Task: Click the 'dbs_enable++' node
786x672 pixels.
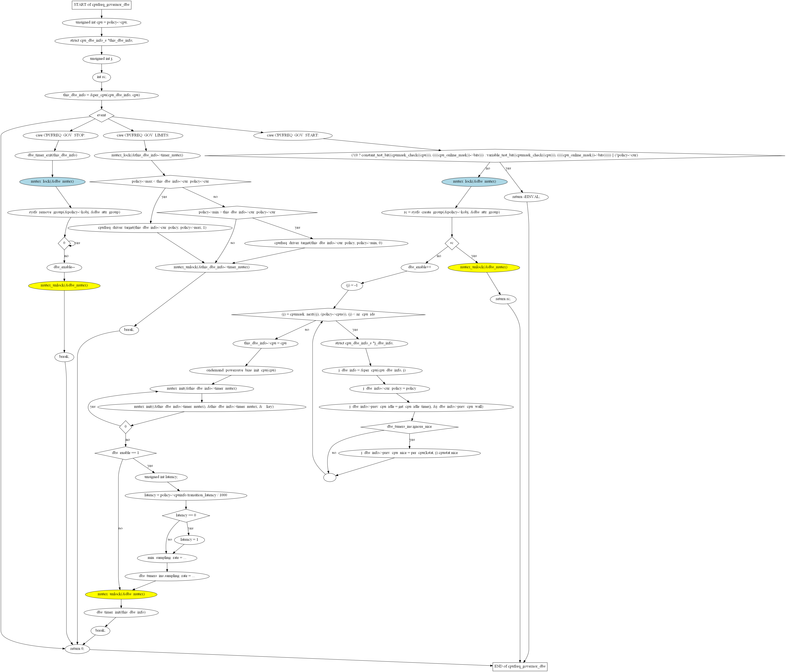Action: click(x=420, y=268)
